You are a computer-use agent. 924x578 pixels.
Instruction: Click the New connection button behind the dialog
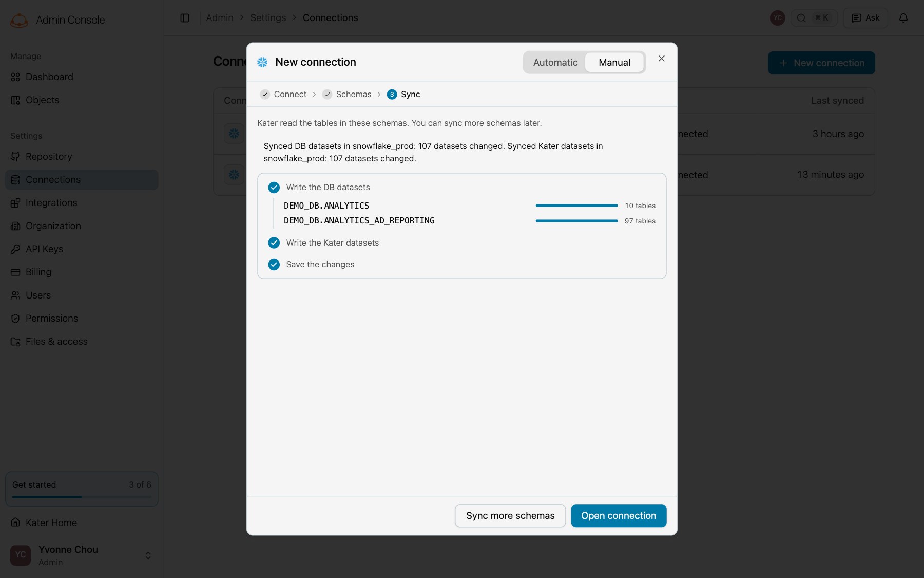pos(821,63)
